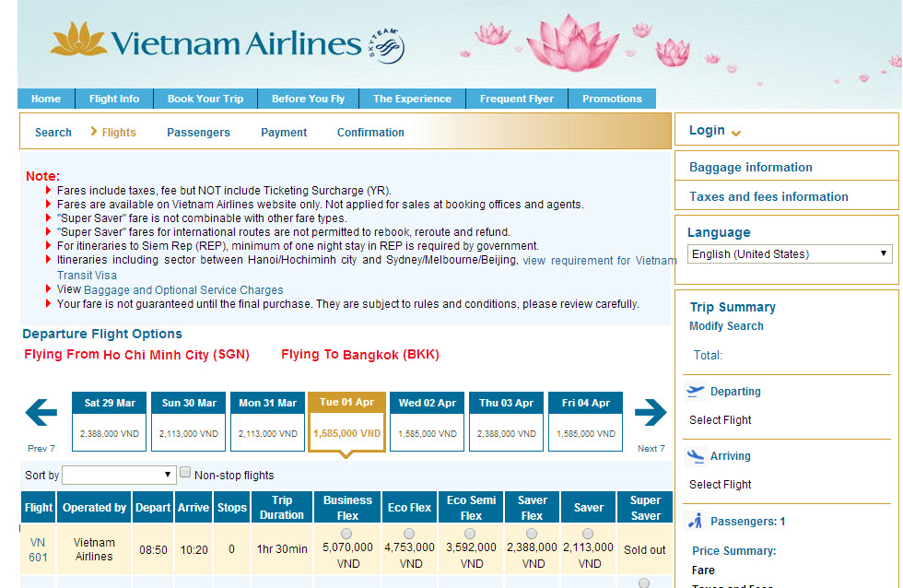Open the Promotions menu
This screenshot has width=903, height=588.
point(612,99)
